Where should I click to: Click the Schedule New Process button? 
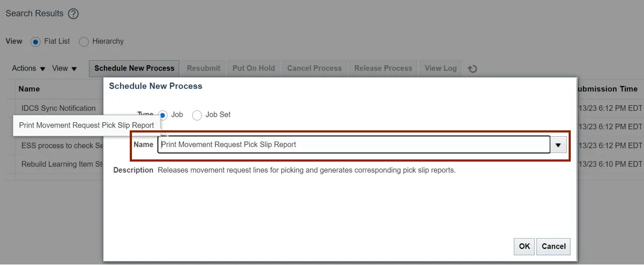(x=134, y=68)
